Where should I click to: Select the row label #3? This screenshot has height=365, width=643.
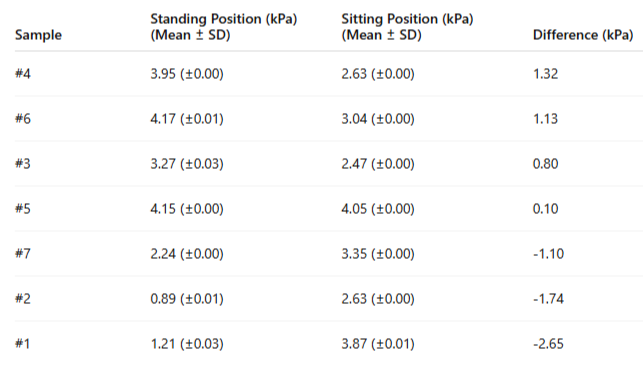pyautogui.click(x=23, y=164)
